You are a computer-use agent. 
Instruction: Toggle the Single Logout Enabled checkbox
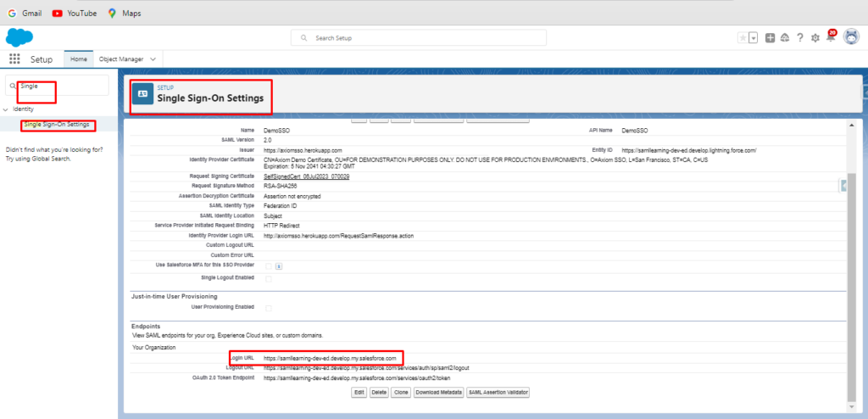(269, 279)
